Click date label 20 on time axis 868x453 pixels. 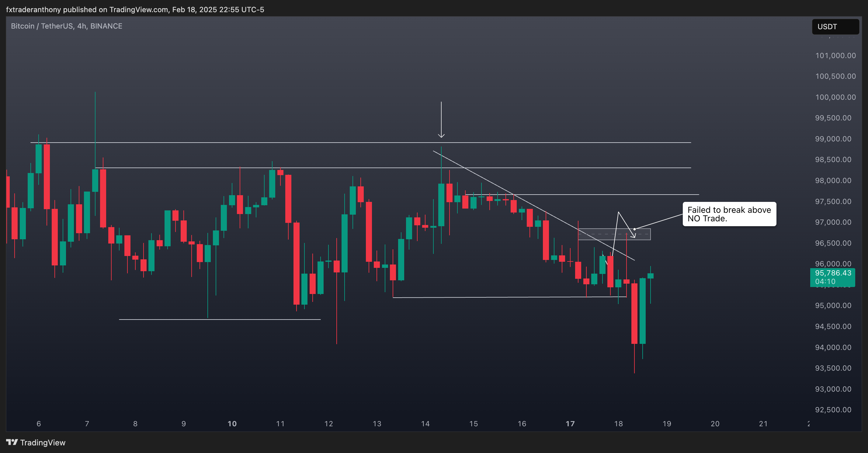point(715,424)
